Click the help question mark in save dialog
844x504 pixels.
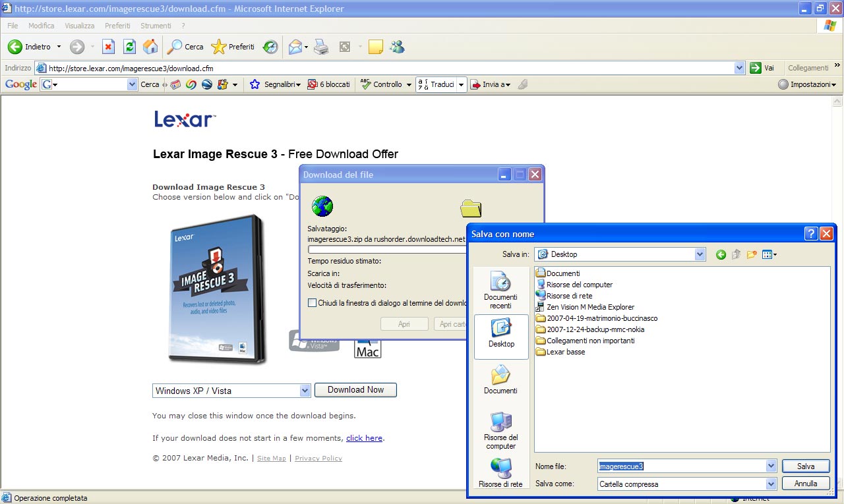[811, 234]
